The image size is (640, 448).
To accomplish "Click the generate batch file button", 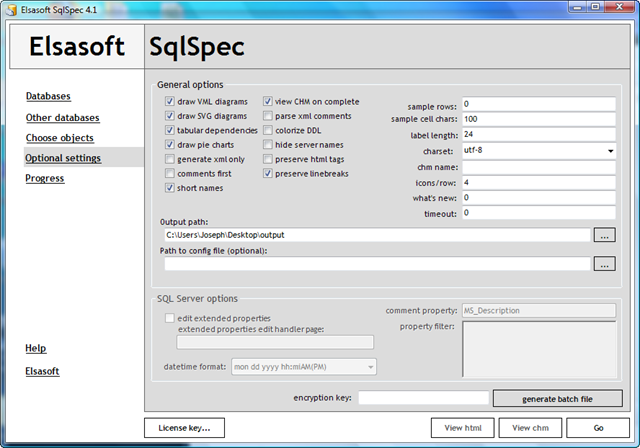I will pyautogui.click(x=558, y=399).
